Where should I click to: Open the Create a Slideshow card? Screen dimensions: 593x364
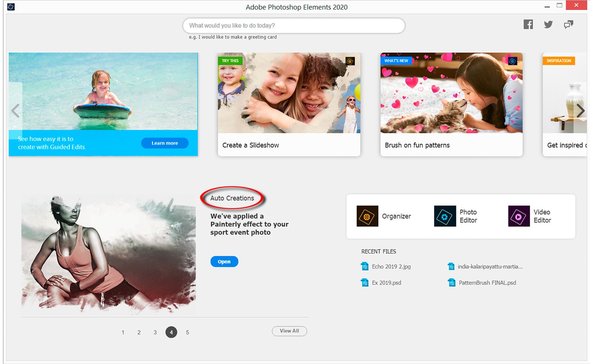[289, 104]
